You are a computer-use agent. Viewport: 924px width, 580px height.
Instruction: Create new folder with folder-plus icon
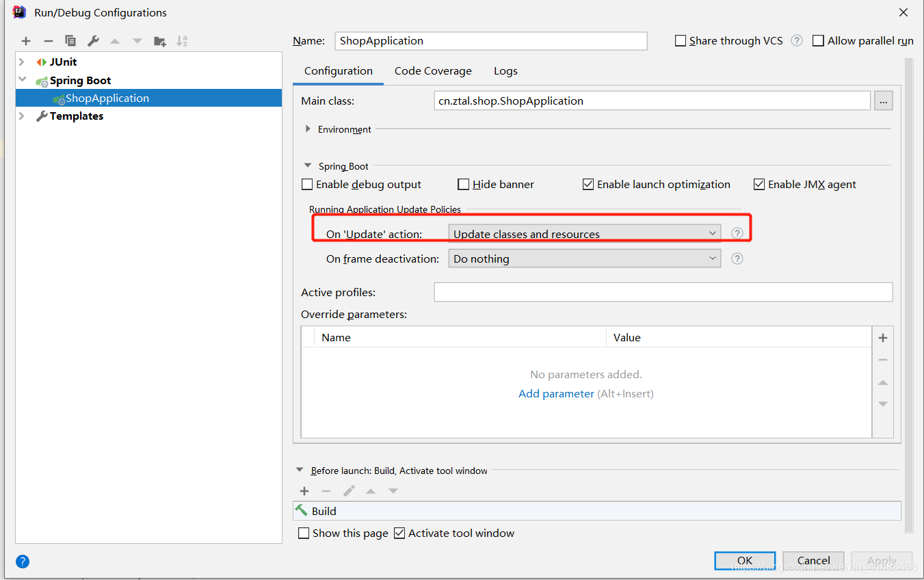point(160,41)
